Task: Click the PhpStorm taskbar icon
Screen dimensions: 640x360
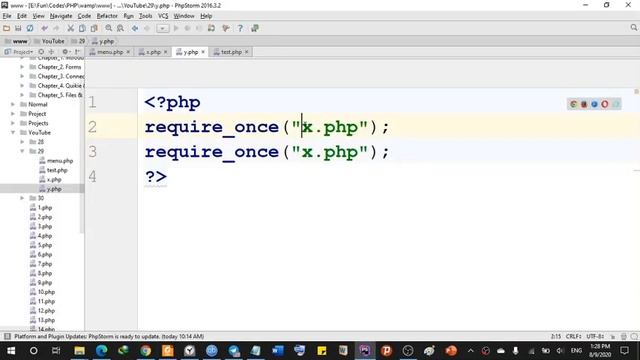Action: click(364, 351)
